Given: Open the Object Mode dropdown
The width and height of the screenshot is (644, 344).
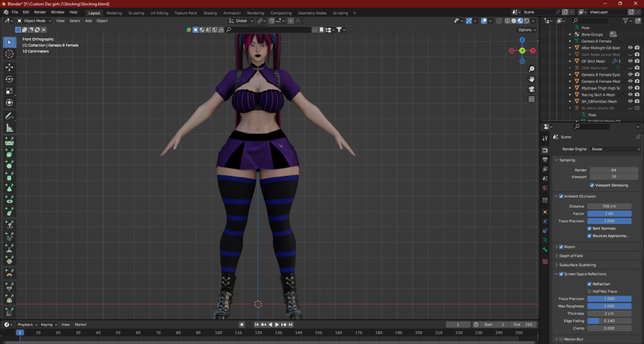Looking at the screenshot, I should [x=34, y=21].
